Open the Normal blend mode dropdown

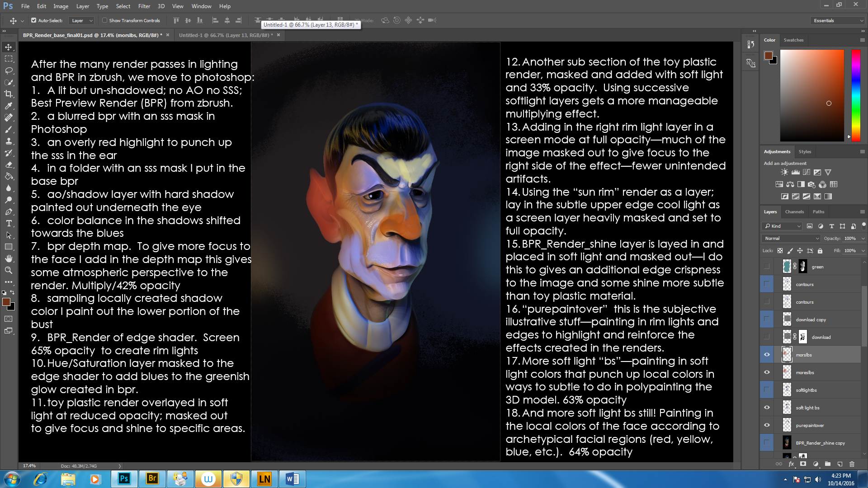[x=791, y=238]
